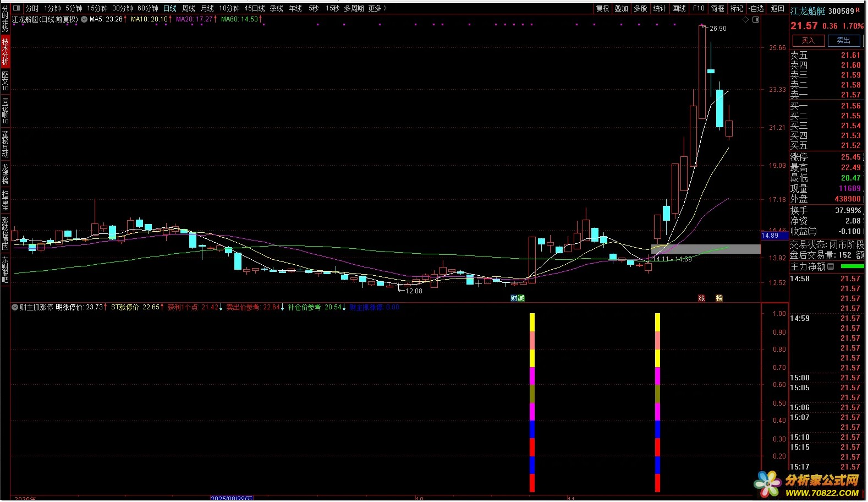Click the 12.08 low price label
868x502 pixels.
pyautogui.click(x=414, y=291)
